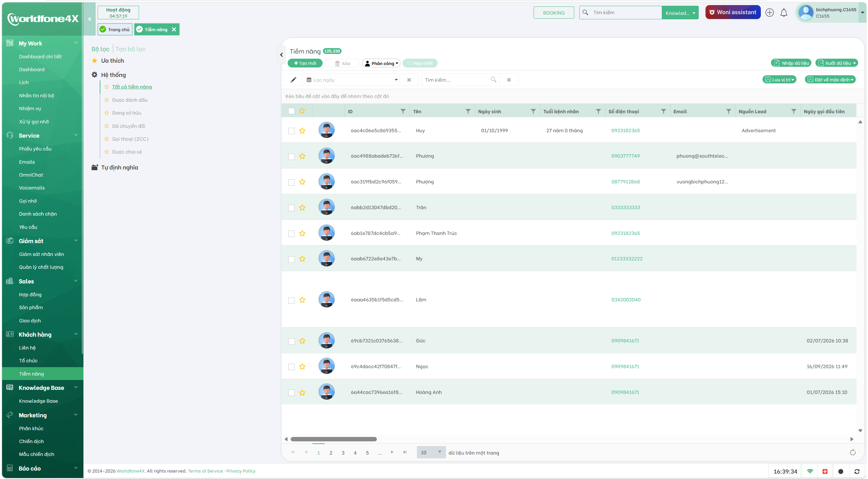868x479 pixels.
Task: Click the wifi status icon
Action: (810, 472)
